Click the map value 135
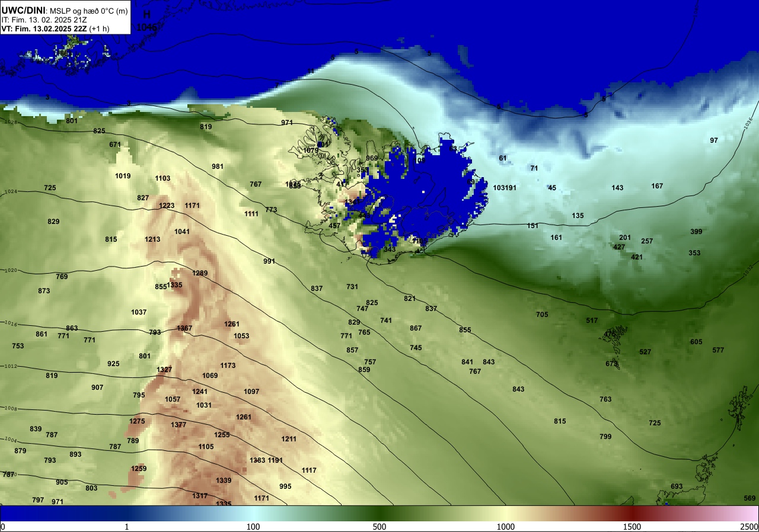The height and width of the screenshot is (532, 759). tap(578, 216)
